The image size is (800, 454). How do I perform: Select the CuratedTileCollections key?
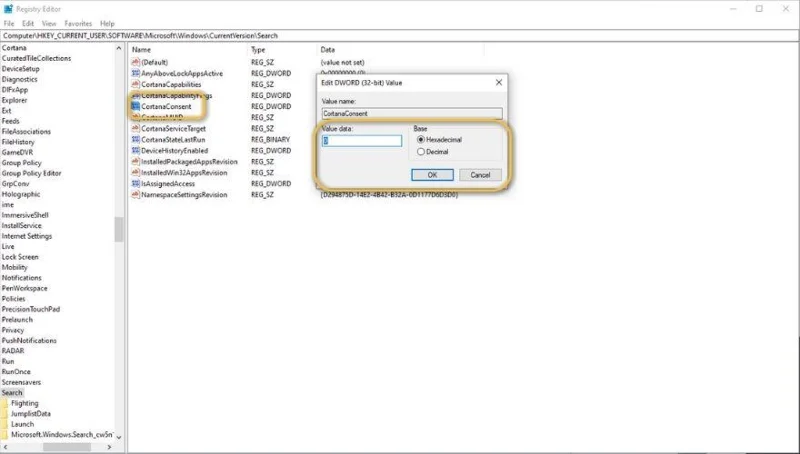click(x=36, y=58)
